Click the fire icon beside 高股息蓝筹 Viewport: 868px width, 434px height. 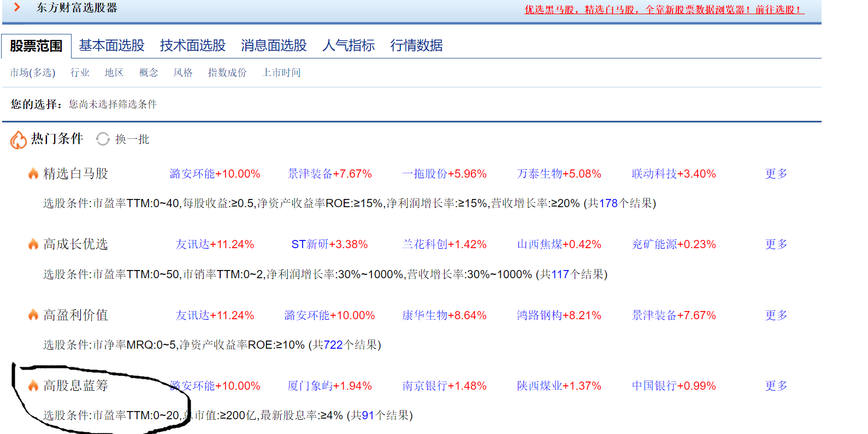click(x=33, y=386)
